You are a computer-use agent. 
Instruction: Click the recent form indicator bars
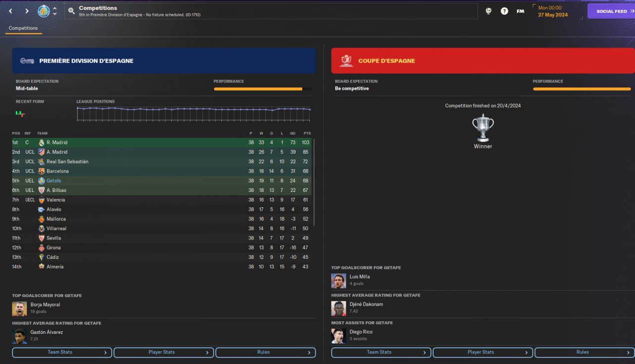[20, 114]
